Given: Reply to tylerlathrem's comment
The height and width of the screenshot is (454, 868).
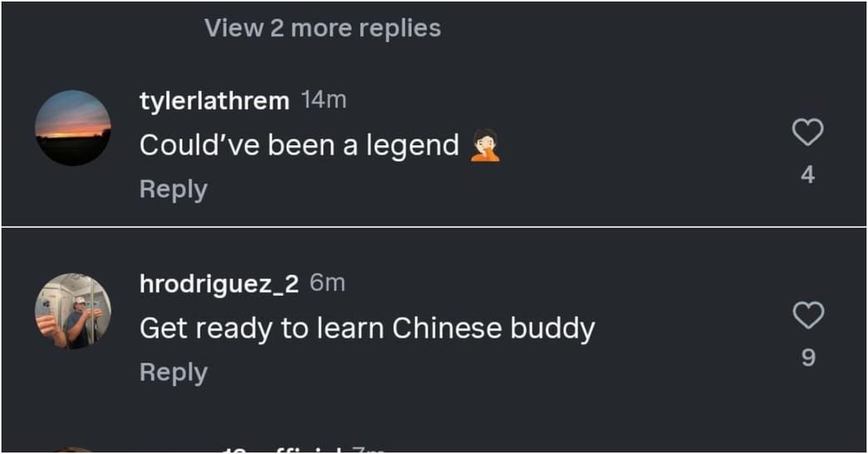Looking at the screenshot, I should pyautogui.click(x=174, y=189).
